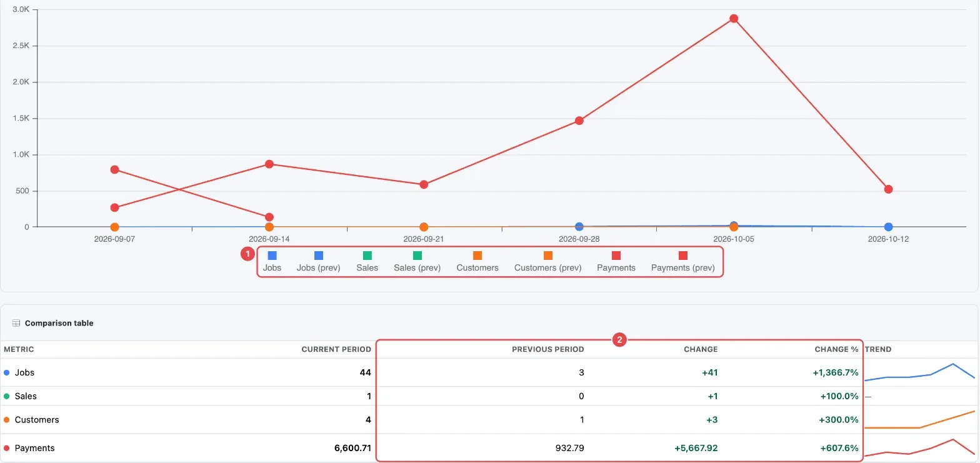Click the Customers trend sparkline
The width and height of the screenshot is (980, 463).
click(919, 420)
